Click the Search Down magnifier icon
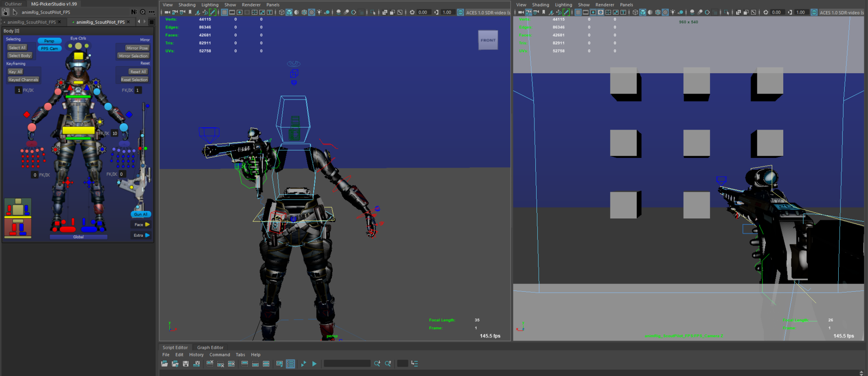868x376 pixels. coord(377,364)
